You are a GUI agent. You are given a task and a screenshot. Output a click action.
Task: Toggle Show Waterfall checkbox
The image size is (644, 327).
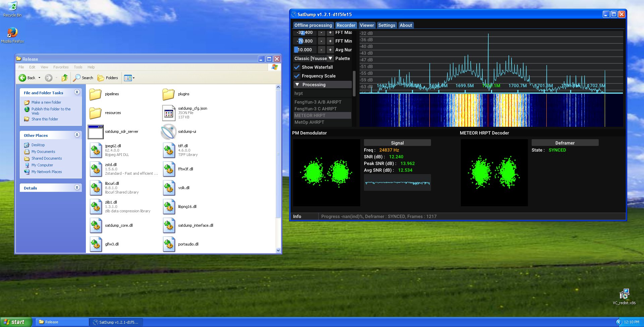(297, 67)
